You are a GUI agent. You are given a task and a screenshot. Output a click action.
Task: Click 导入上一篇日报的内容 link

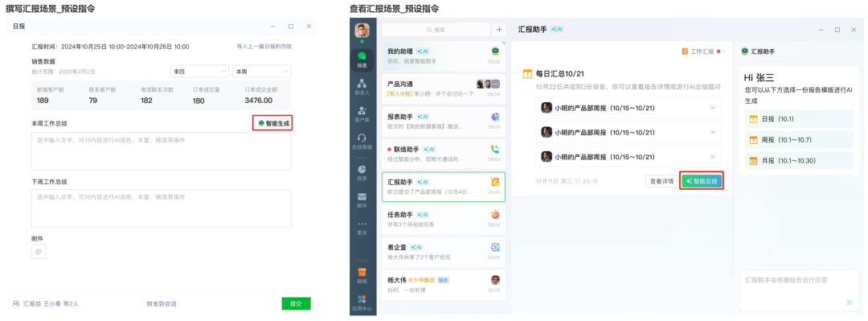coord(264,47)
